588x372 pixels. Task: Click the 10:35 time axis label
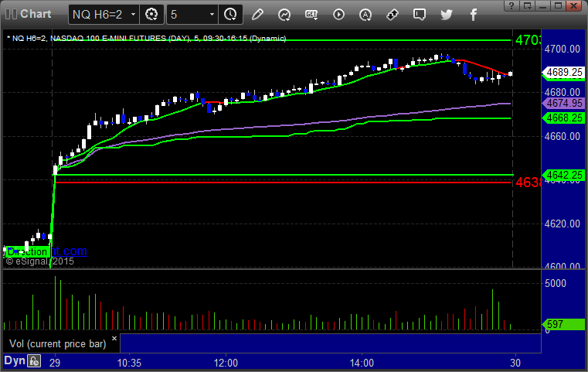click(129, 363)
